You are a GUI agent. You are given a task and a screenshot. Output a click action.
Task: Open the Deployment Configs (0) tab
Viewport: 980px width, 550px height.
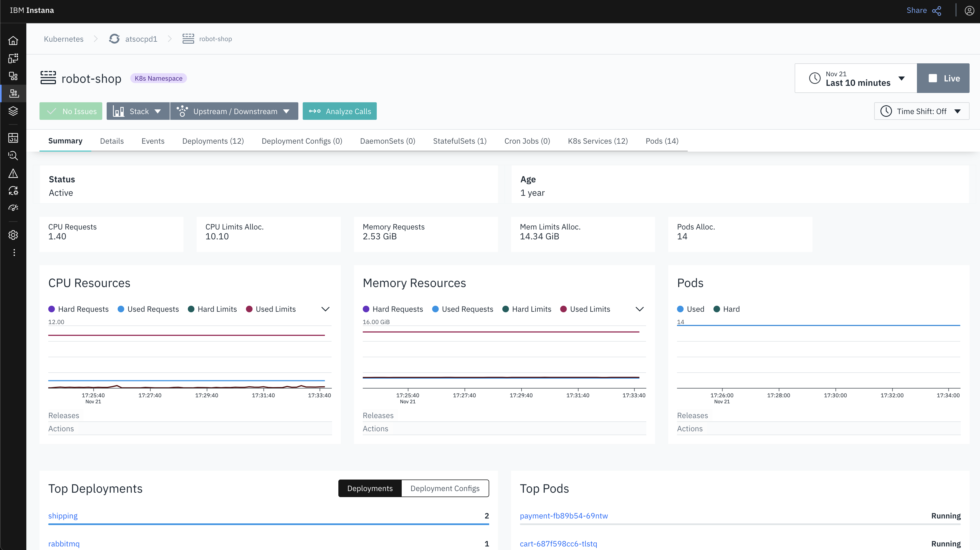pyautogui.click(x=302, y=141)
